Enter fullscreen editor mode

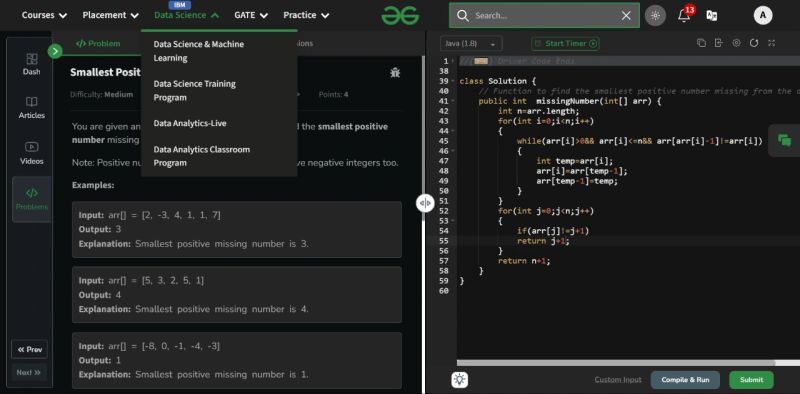coord(771,43)
